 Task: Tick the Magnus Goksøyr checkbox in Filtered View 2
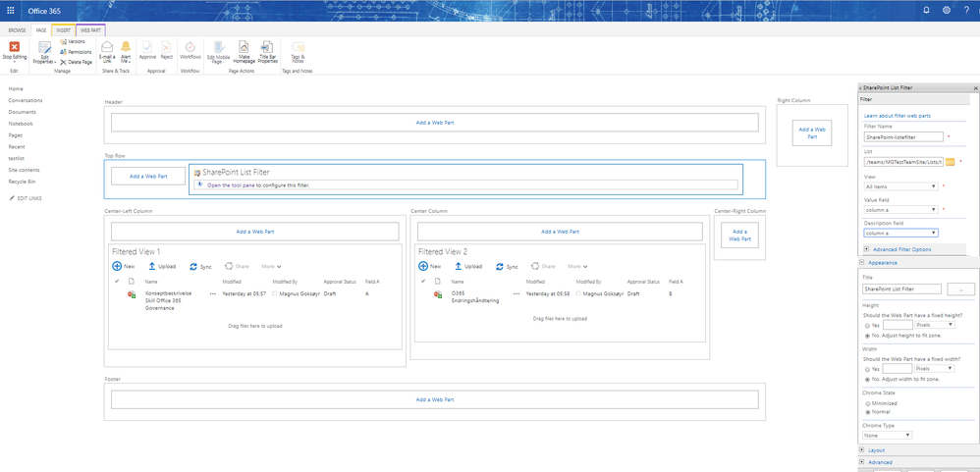(578, 293)
